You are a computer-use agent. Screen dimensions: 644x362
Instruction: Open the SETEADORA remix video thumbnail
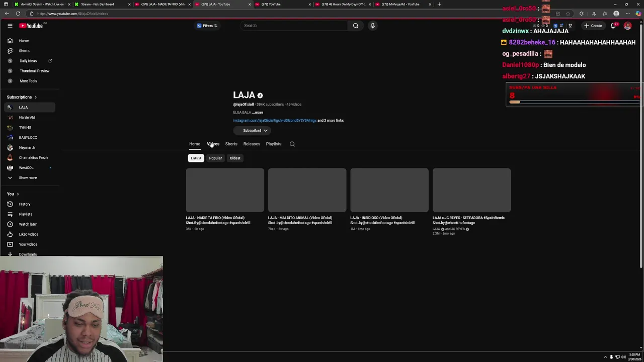coord(471,190)
